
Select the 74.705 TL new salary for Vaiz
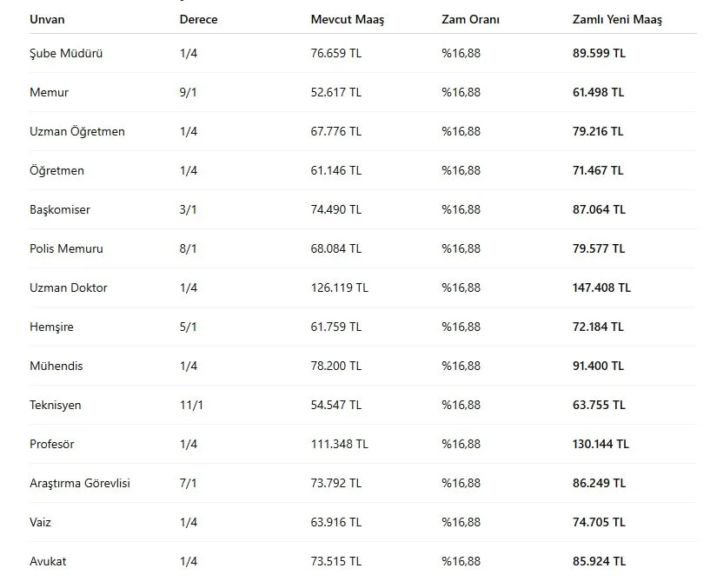click(x=598, y=522)
